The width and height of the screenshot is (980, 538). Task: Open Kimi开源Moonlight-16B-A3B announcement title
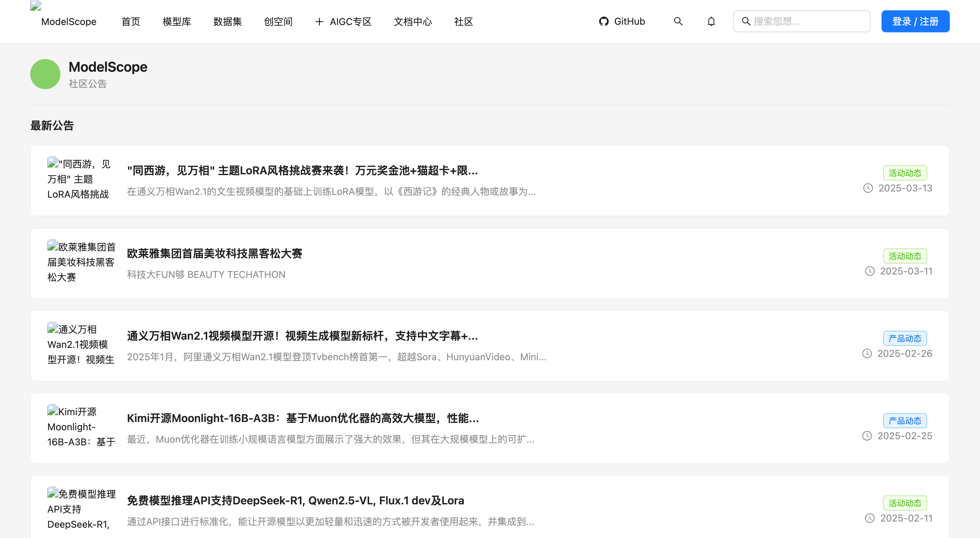tap(302, 418)
